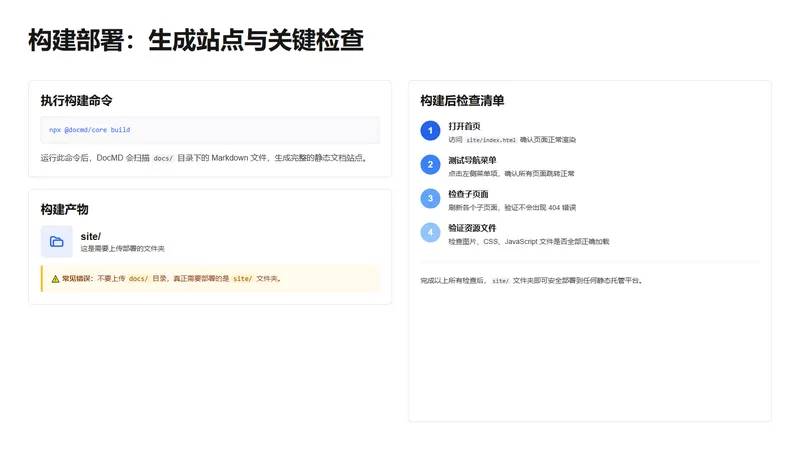Click the number 1 step circle

[x=430, y=131]
